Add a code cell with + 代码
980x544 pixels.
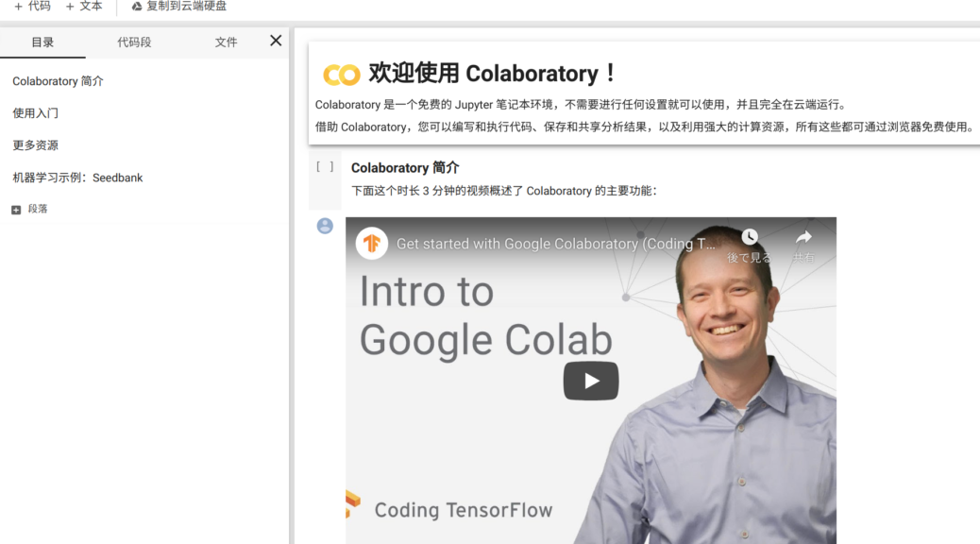coord(32,7)
